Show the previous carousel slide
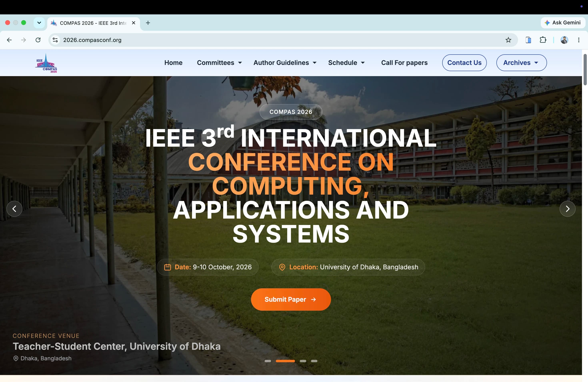The height and width of the screenshot is (382, 588). [14, 209]
